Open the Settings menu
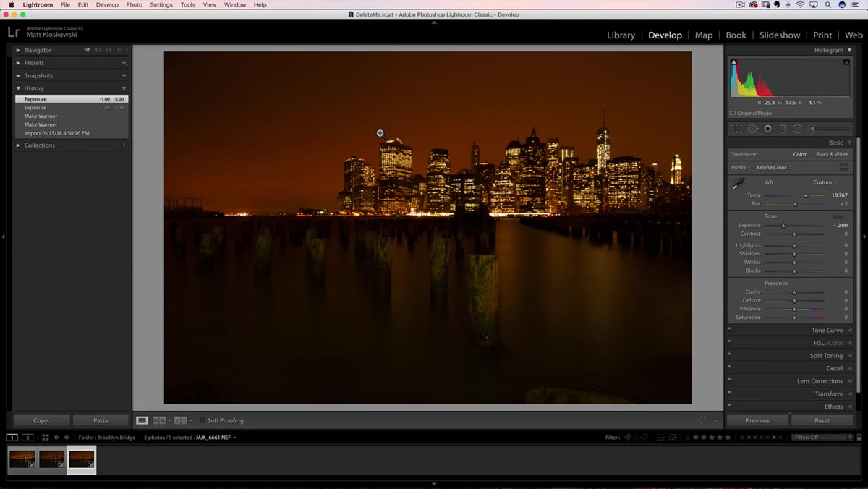This screenshot has height=489, width=868. tap(161, 5)
